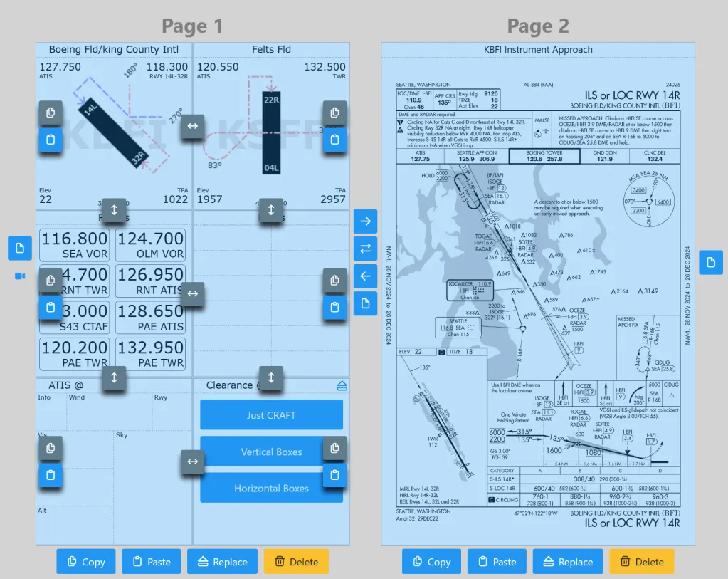
Task: Delete Page 2 using its Delete button
Action: tap(642, 562)
